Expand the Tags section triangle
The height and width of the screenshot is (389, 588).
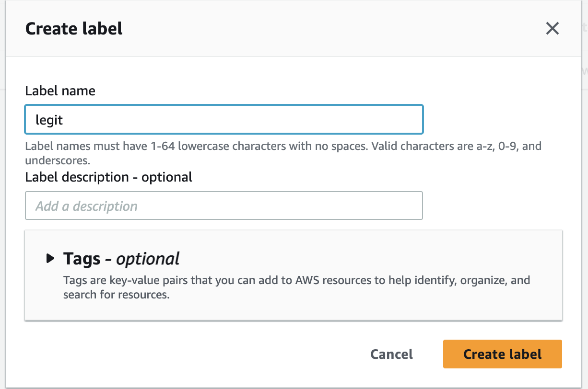click(50, 259)
